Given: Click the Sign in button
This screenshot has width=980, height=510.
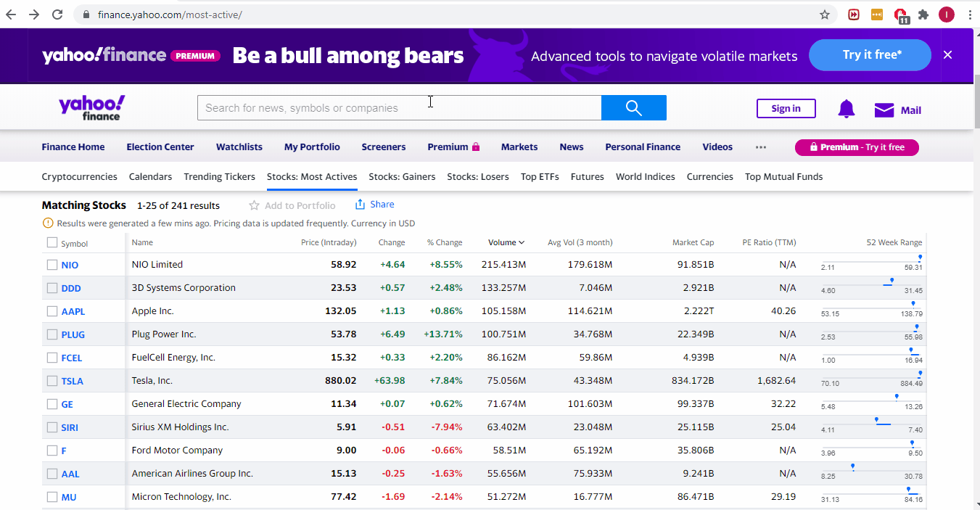Looking at the screenshot, I should click(x=786, y=109).
